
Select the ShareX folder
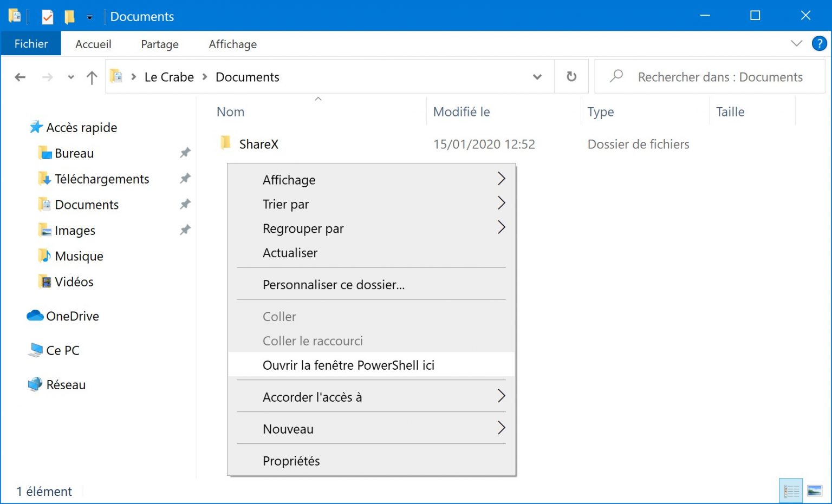point(258,144)
